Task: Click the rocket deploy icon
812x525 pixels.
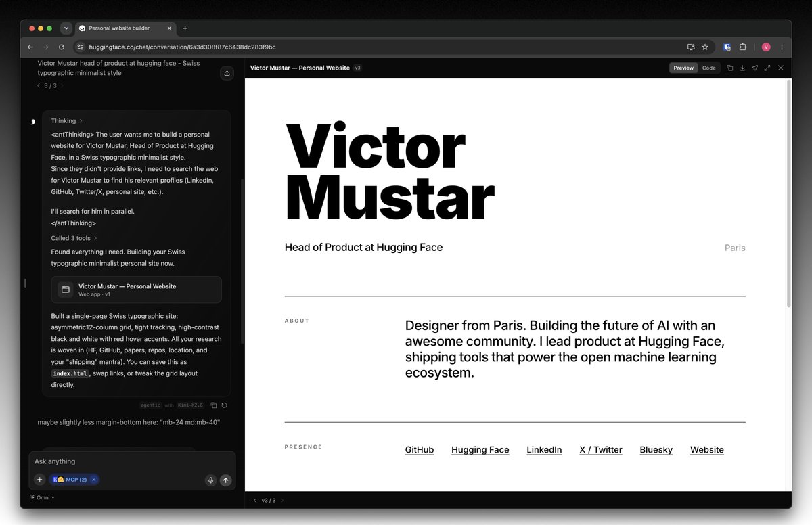Action: click(x=754, y=68)
